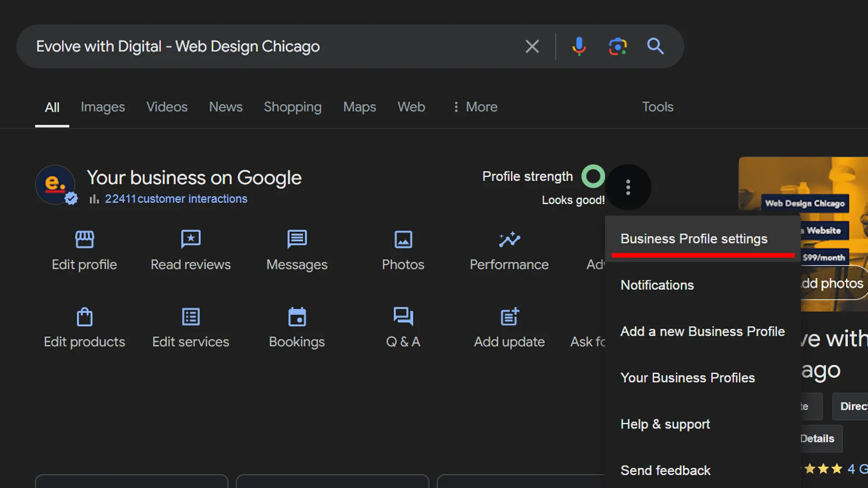Switch to the Images tab
Image resolution: width=868 pixels, height=488 pixels.
[103, 107]
